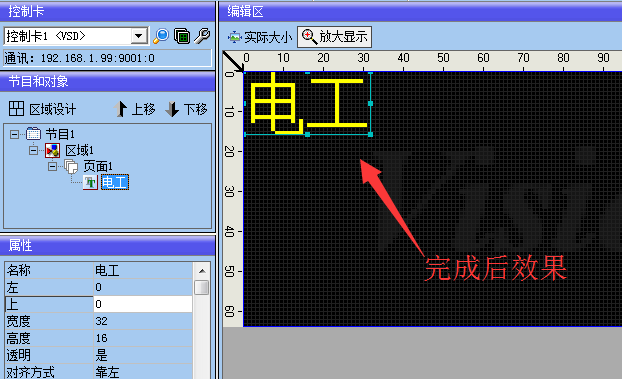Screen dimensions: 622x379
Task: Click the 节目1 calendar icon in tree
Action: [x=33, y=134]
